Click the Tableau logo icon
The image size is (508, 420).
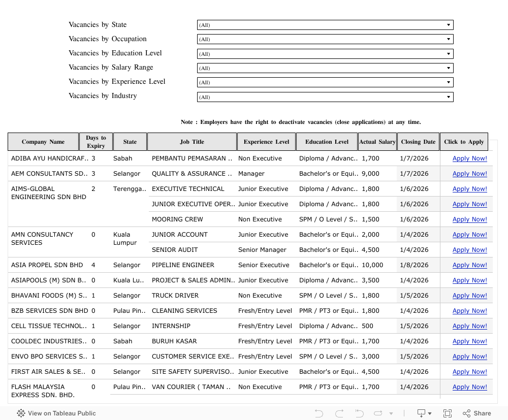tap(21, 413)
